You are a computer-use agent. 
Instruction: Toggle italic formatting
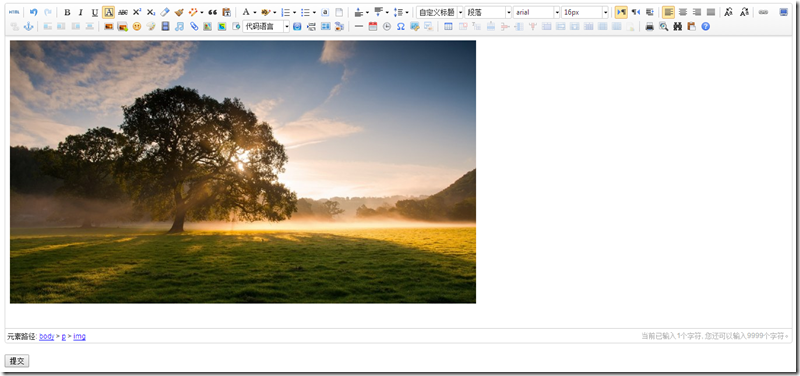tap(81, 12)
